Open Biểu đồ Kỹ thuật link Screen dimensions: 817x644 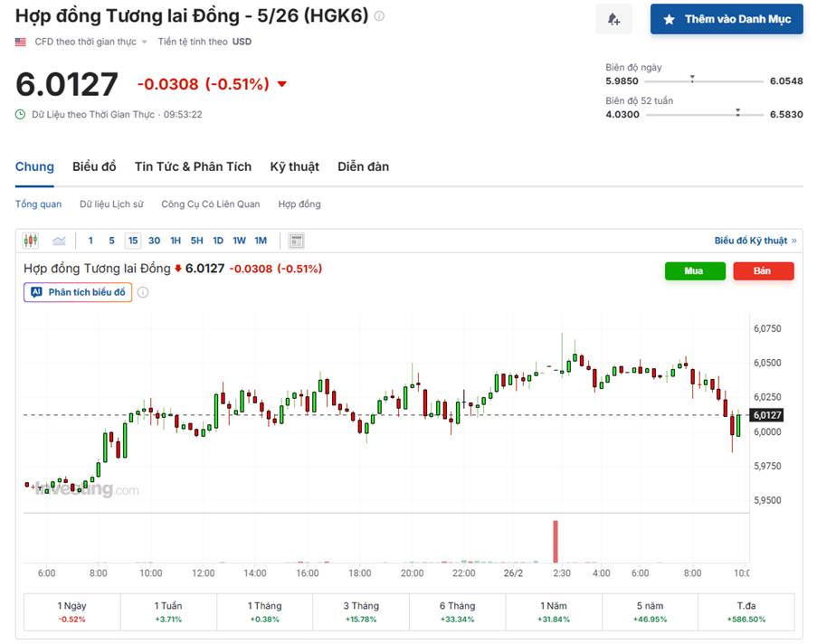click(755, 241)
